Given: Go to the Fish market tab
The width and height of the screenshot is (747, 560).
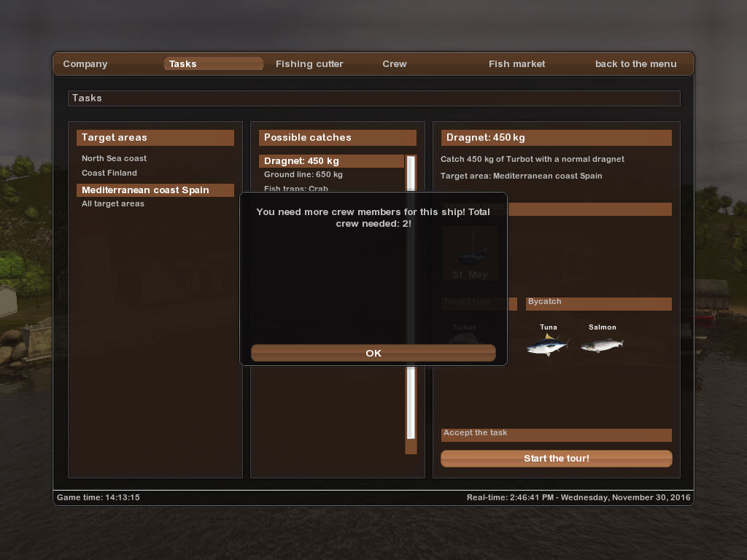Looking at the screenshot, I should click(x=517, y=64).
